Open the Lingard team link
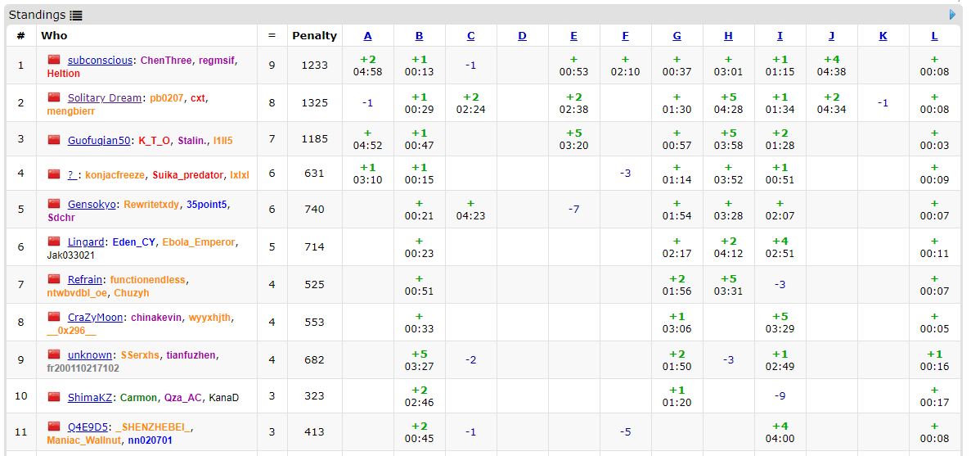This screenshot has height=456, width=980. [x=86, y=242]
